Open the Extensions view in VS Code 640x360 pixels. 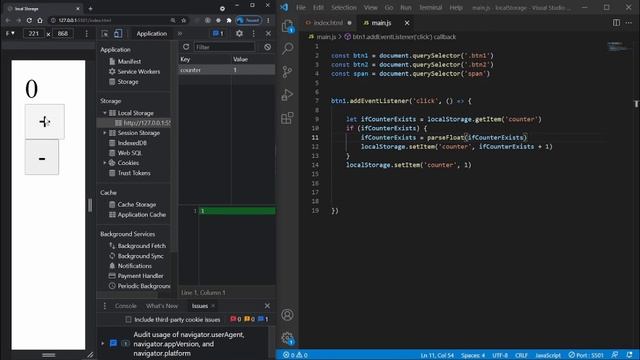[x=288, y=118]
